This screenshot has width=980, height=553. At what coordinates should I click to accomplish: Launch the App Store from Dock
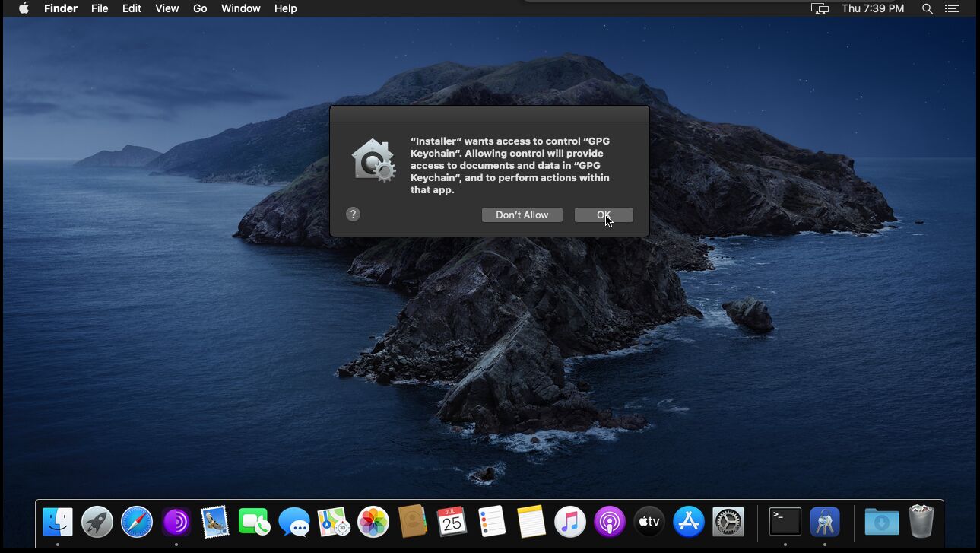(689, 522)
